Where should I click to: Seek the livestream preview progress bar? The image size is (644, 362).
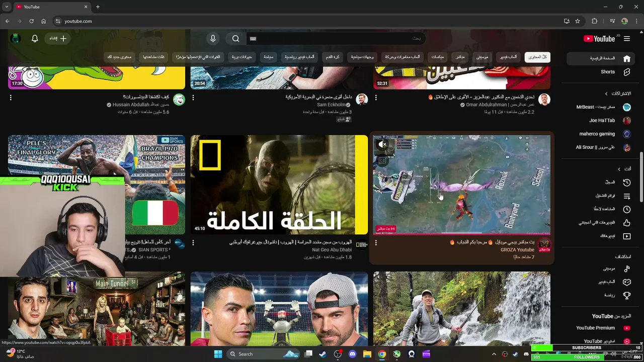point(461,234)
